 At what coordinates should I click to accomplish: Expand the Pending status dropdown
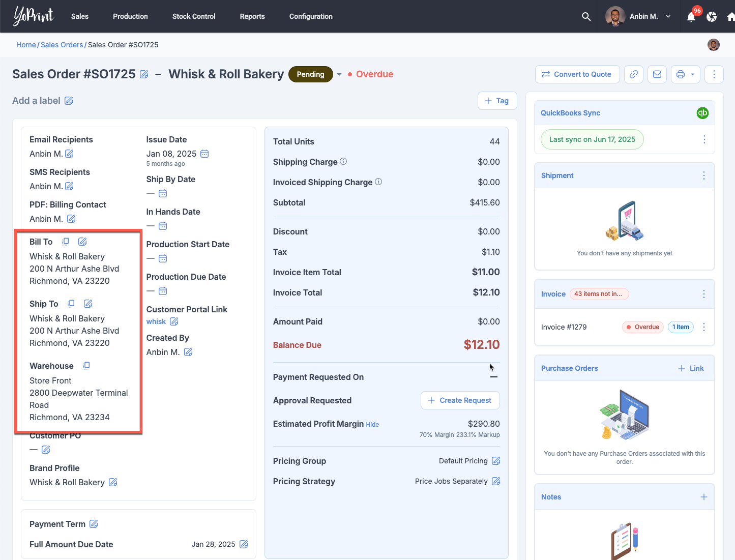pyautogui.click(x=339, y=74)
